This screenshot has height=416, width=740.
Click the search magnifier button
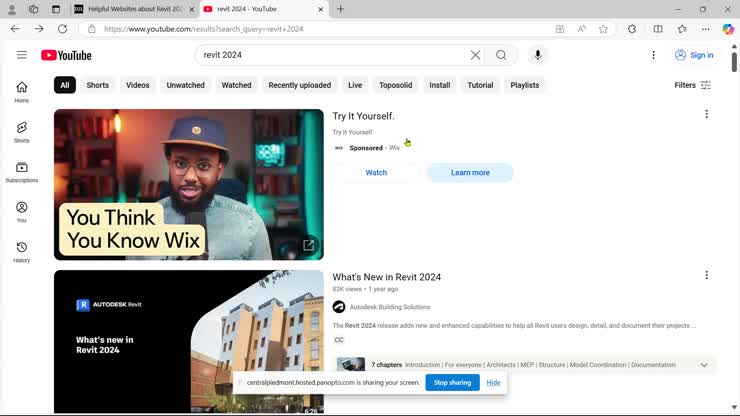[501, 55]
